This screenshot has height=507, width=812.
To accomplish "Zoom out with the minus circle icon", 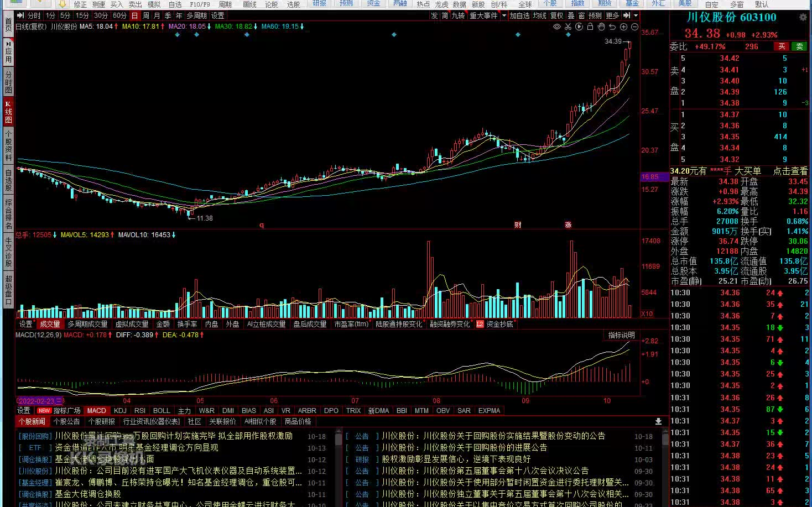I will [634, 27].
